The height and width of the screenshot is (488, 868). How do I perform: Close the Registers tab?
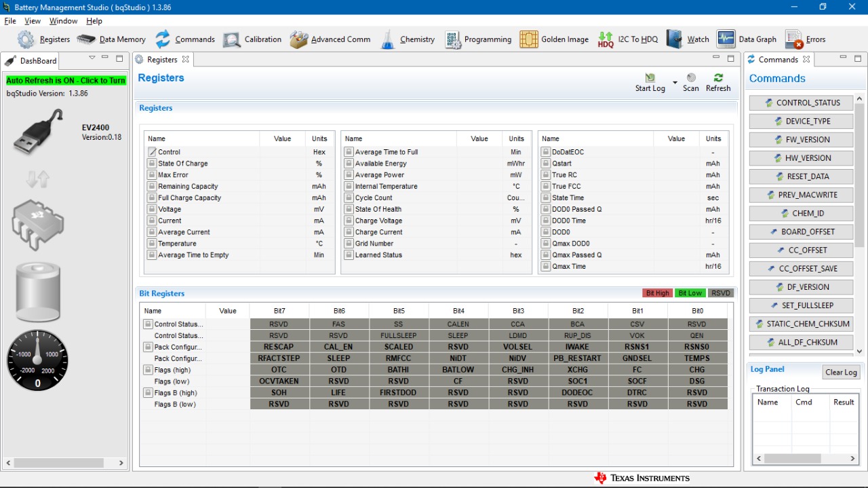[x=186, y=60]
